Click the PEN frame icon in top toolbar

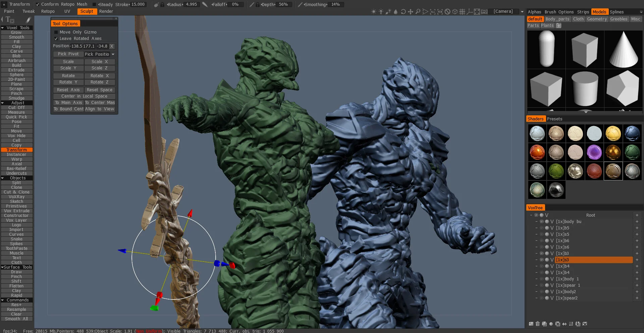pyautogui.click(x=440, y=12)
